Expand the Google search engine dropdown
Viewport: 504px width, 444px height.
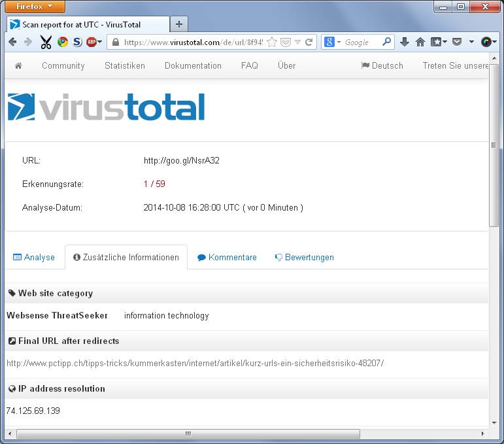(333, 42)
